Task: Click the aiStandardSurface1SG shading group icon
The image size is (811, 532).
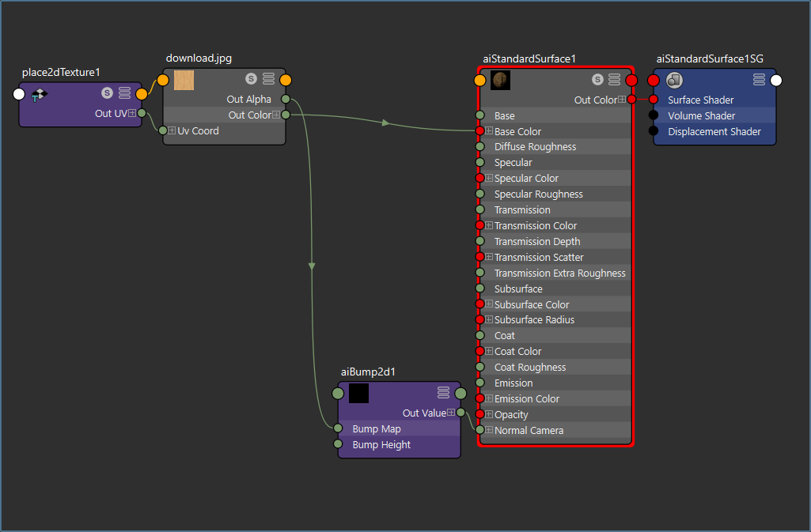Action: point(674,80)
